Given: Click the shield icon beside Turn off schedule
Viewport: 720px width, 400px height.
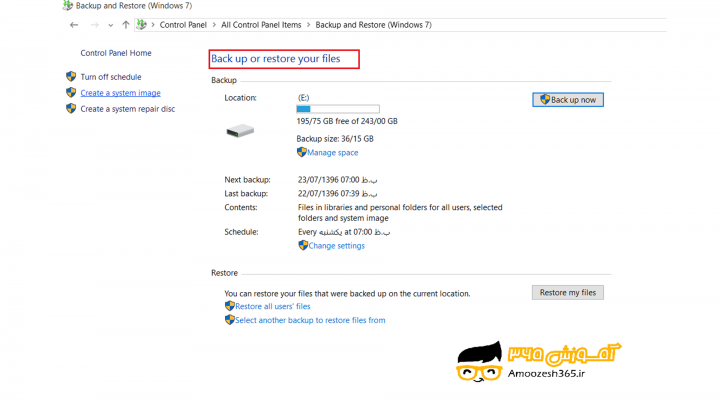Looking at the screenshot, I should coord(71,76).
